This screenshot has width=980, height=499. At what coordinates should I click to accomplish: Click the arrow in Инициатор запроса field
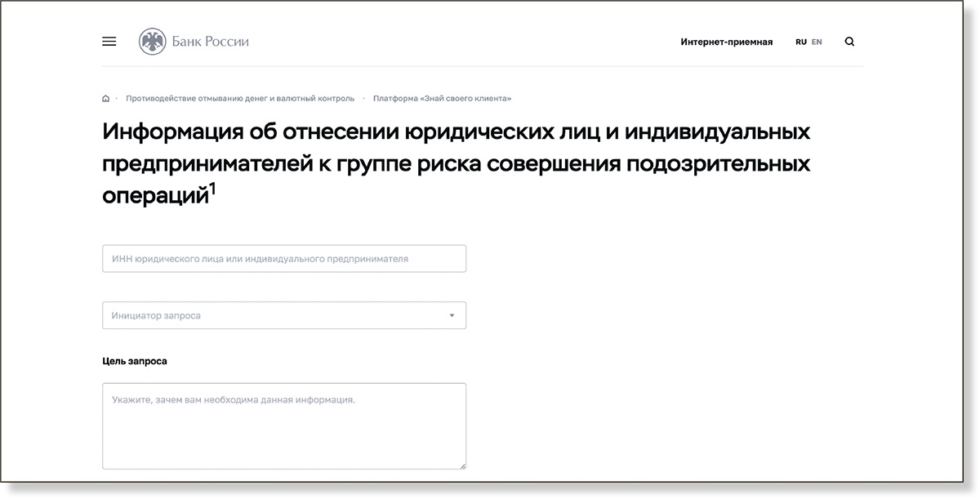[x=452, y=315]
